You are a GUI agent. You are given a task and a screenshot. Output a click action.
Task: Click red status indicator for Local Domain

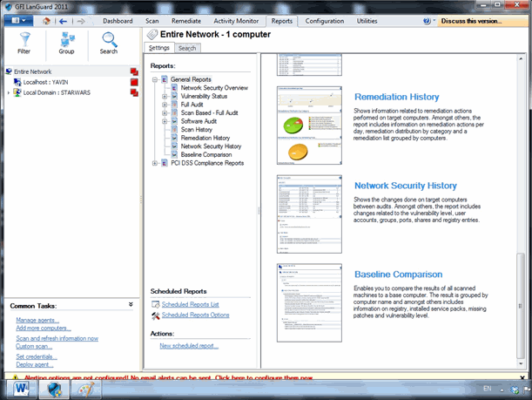click(134, 92)
